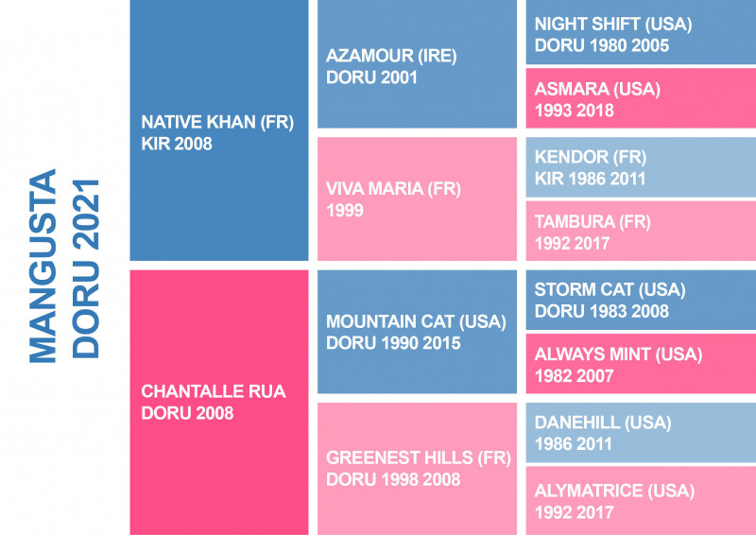Select the NATIVE KHAN (FR) sire box
Screen dimensions: 756x535
tap(219, 130)
